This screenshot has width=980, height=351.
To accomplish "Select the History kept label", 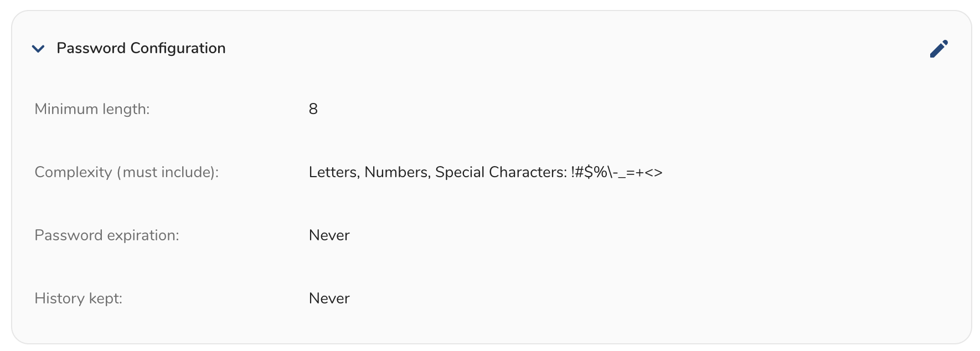I will point(78,298).
